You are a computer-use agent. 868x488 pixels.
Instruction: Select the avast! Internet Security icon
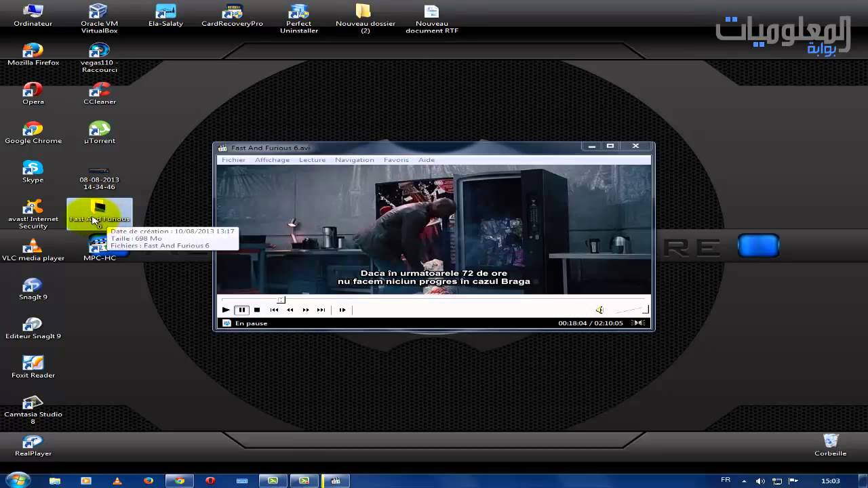coord(33,215)
